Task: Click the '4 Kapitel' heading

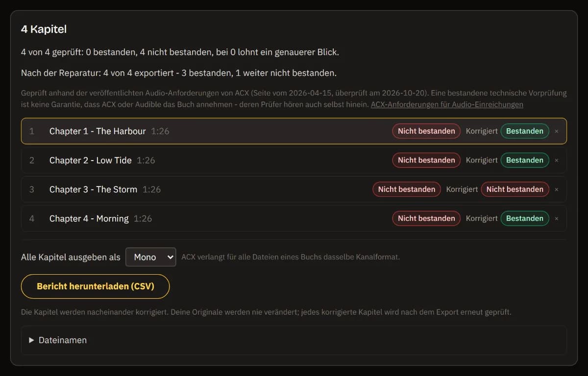Action: [44, 29]
